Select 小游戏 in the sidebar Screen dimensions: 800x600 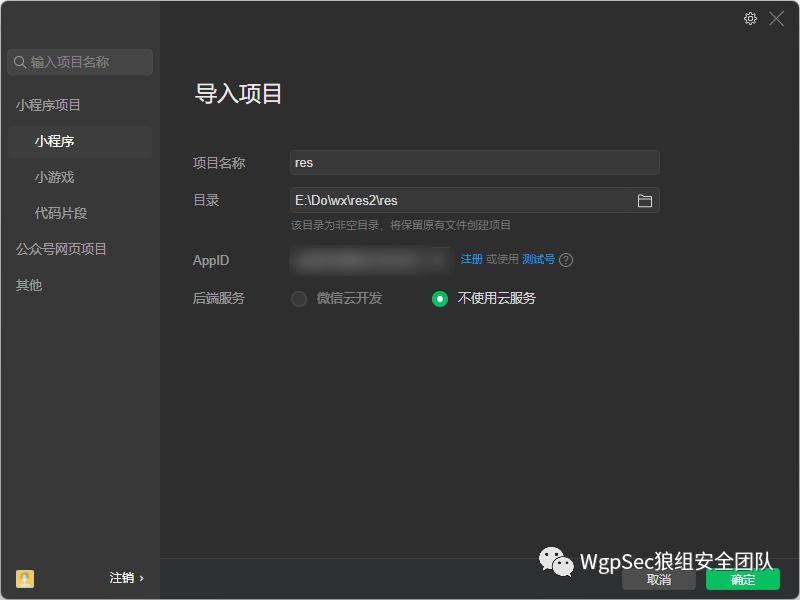click(x=55, y=177)
